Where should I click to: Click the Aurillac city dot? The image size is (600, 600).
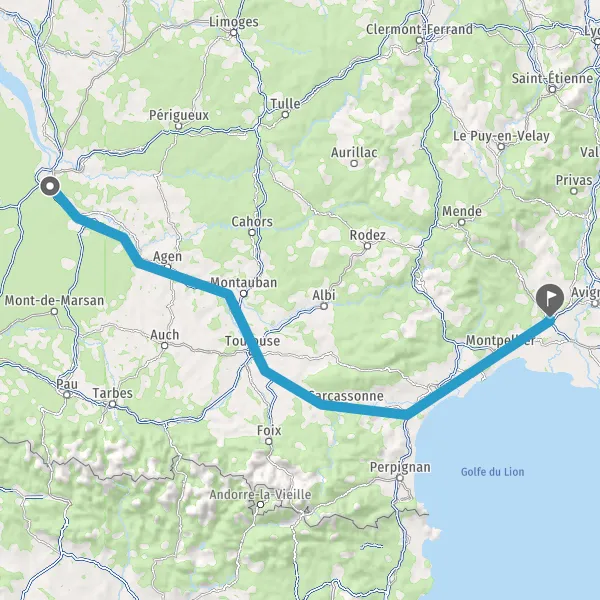(354, 164)
